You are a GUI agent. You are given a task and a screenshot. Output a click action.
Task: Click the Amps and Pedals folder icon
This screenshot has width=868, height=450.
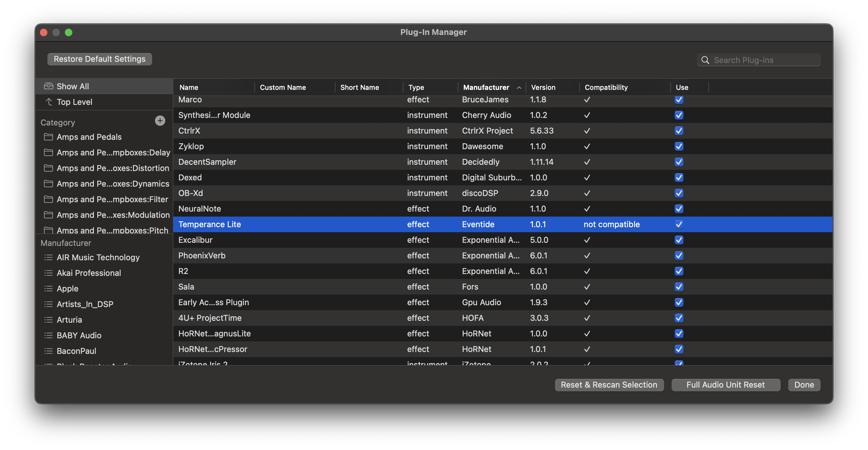pyautogui.click(x=49, y=137)
